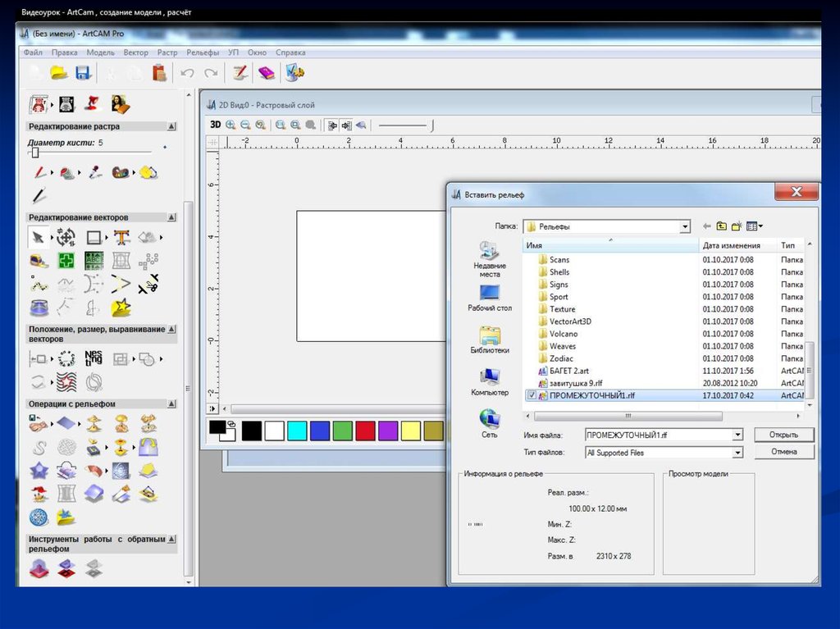The width and height of the screenshot is (840, 629).
Task: Open the Nesting tool
Action: coord(94,358)
